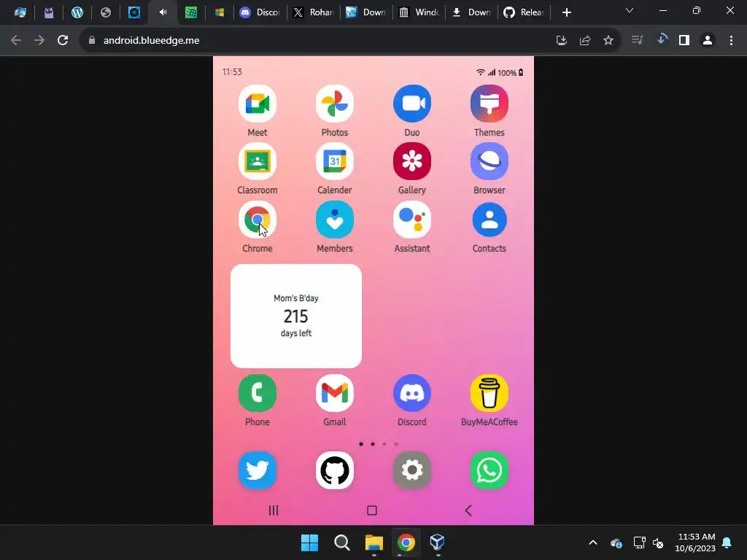Switch to the Windows museum-icon tab
Screen dimensions: 747x560
(418, 12)
